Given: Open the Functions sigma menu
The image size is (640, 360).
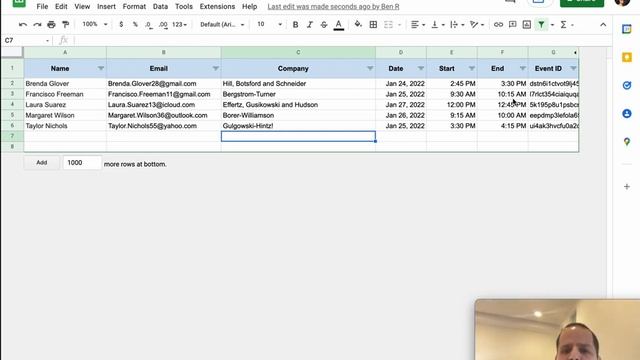Looking at the screenshot, I should pos(563,24).
